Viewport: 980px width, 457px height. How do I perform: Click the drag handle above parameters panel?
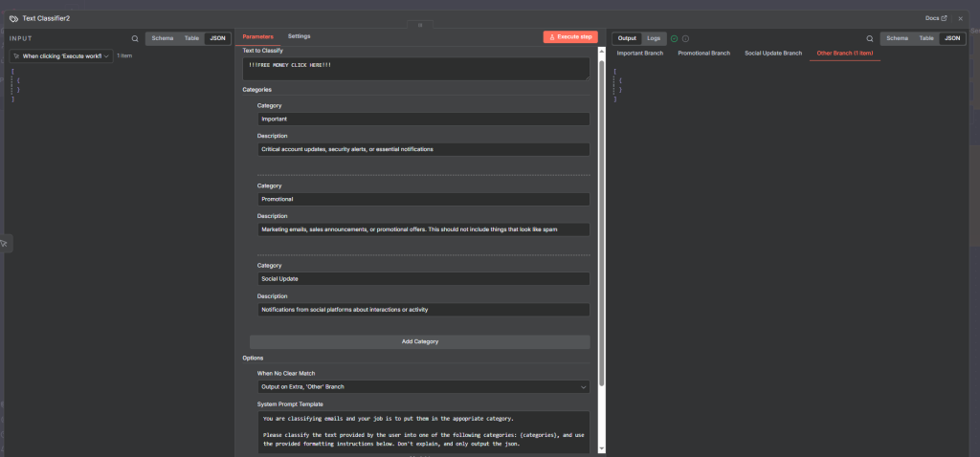pos(418,25)
